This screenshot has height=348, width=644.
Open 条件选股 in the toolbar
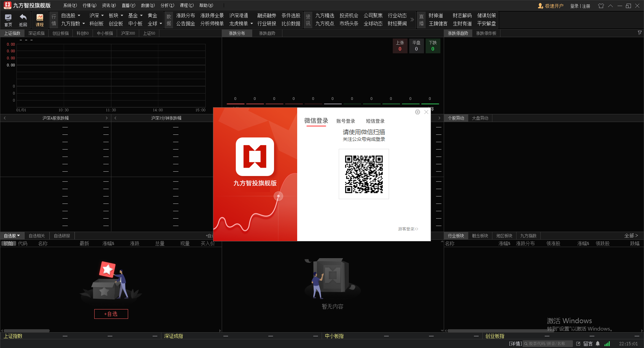(x=291, y=15)
